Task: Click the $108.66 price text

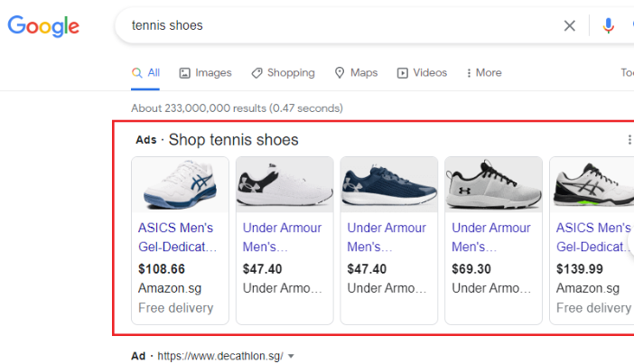Action: (162, 269)
